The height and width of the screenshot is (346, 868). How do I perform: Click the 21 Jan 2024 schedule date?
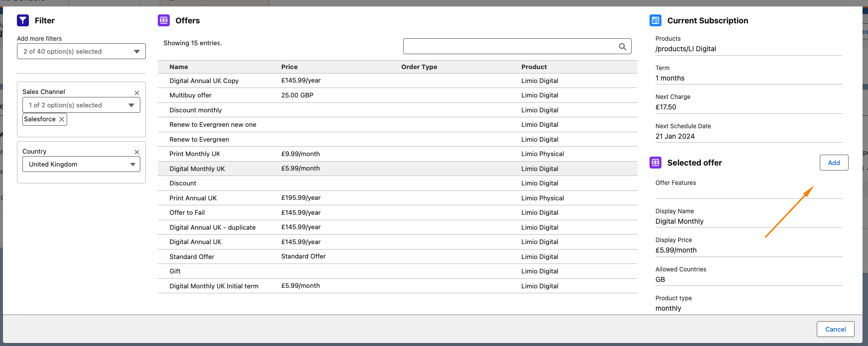point(675,136)
